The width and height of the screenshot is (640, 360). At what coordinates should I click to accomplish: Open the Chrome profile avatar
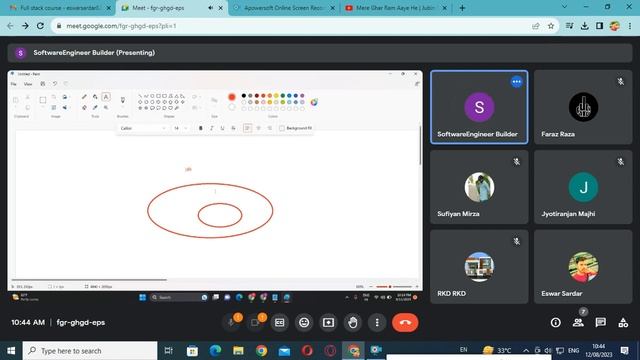click(614, 26)
